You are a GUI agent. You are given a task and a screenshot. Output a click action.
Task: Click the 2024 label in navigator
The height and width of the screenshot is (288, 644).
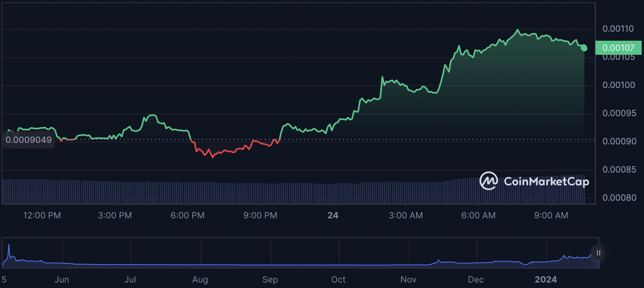pos(546,279)
